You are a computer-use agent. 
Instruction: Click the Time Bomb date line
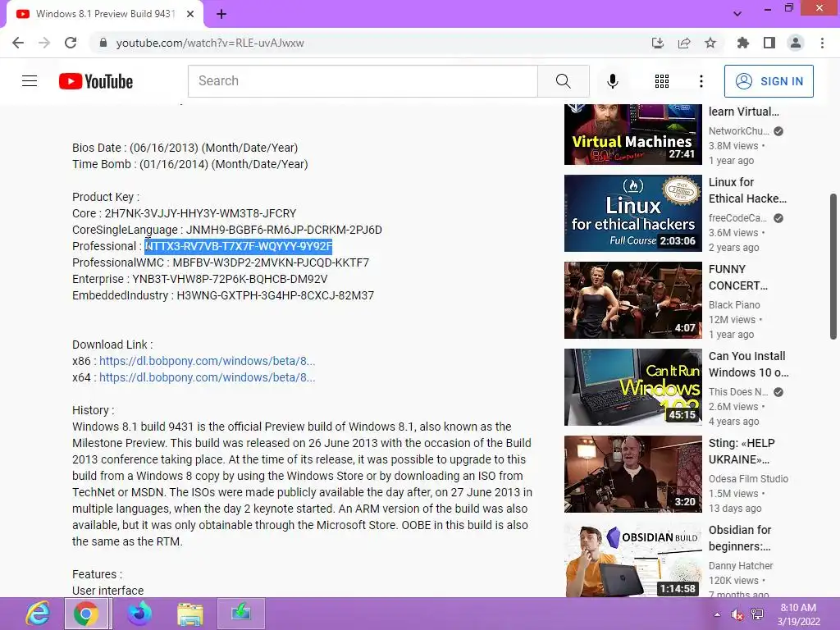[190, 164]
